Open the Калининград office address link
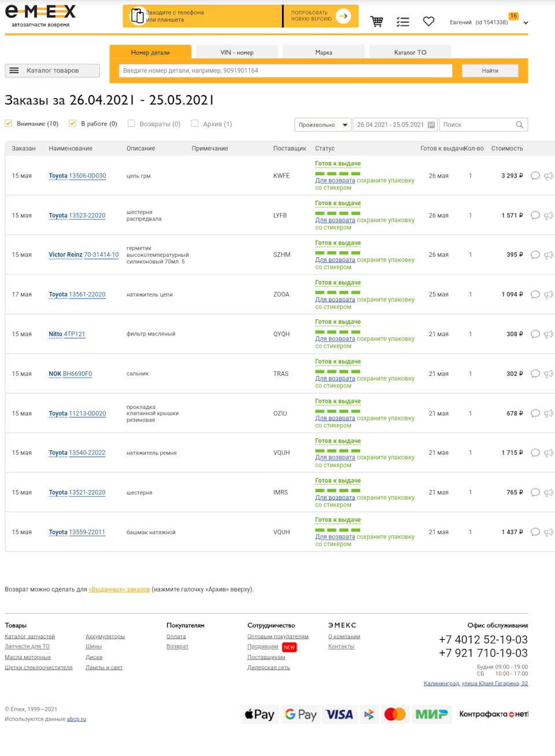 click(476, 684)
